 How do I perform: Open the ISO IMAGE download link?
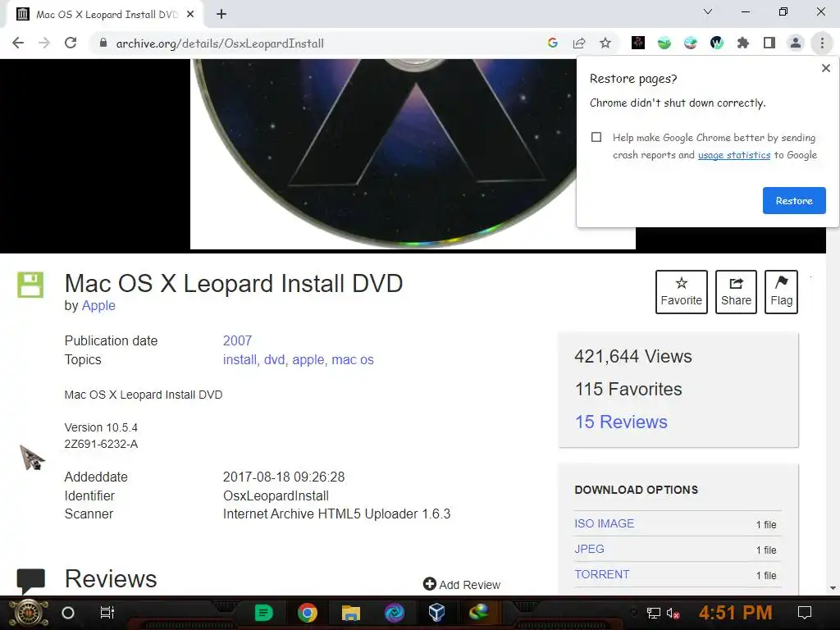click(x=605, y=523)
